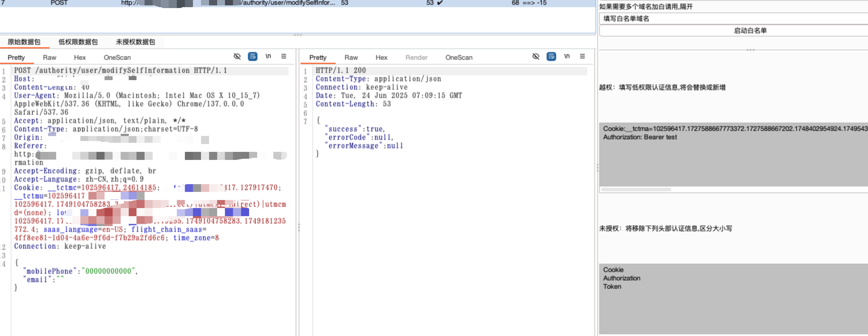Switch to the 低权限数据包 tab
868x336 pixels.
pos(78,42)
